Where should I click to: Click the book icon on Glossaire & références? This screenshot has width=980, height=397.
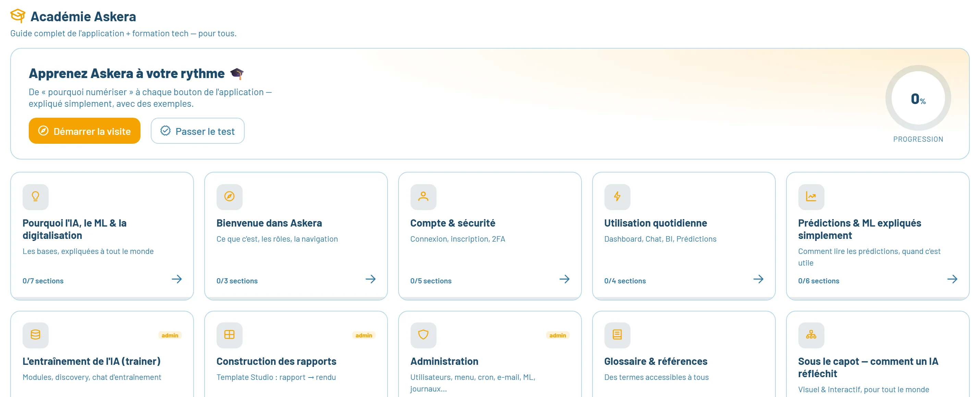617,335
